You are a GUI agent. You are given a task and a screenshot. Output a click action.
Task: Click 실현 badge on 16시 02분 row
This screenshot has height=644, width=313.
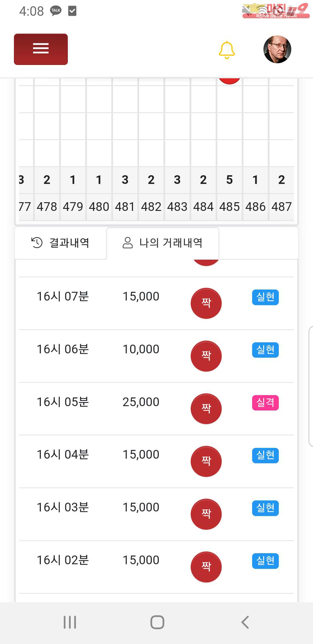[265, 561]
